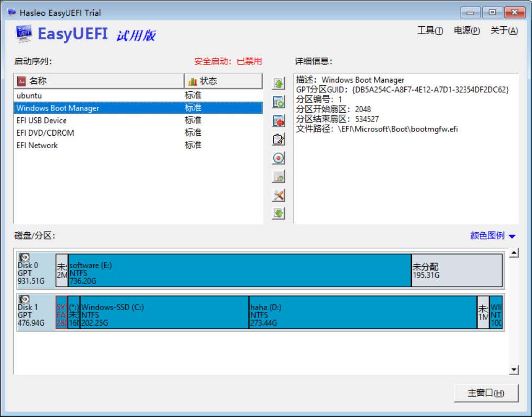
Task: Create a new boot entry (green plus icon)
Action: [278, 102]
